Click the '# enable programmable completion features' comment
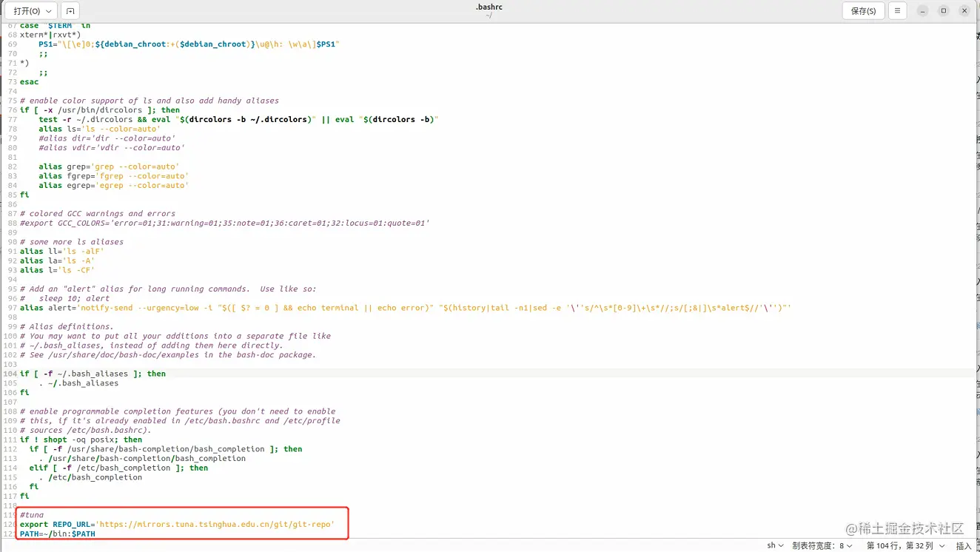 point(178,411)
